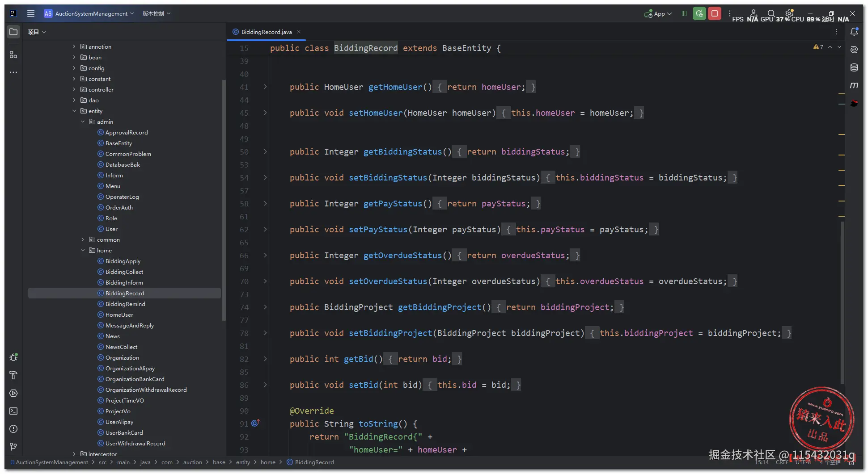Click the src breadcrumb
The height and width of the screenshot is (474, 868).
click(x=102, y=462)
